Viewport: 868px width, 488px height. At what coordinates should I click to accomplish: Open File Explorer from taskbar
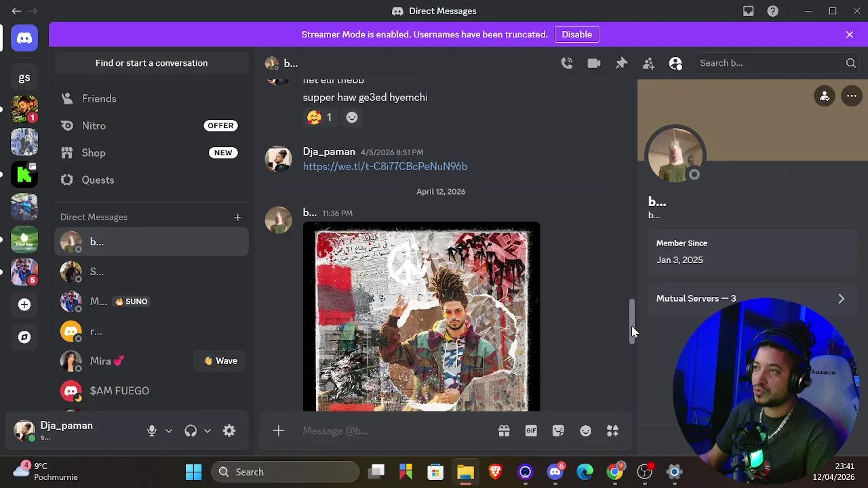(x=465, y=472)
